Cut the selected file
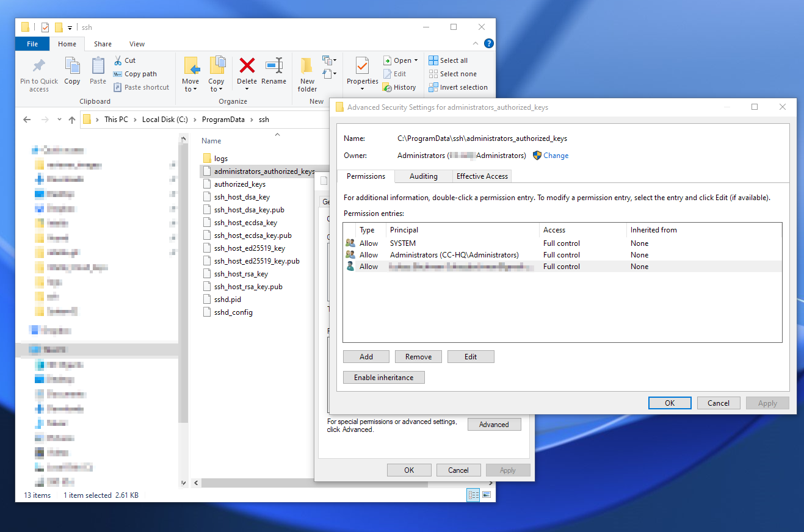The image size is (804, 532). coord(124,60)
